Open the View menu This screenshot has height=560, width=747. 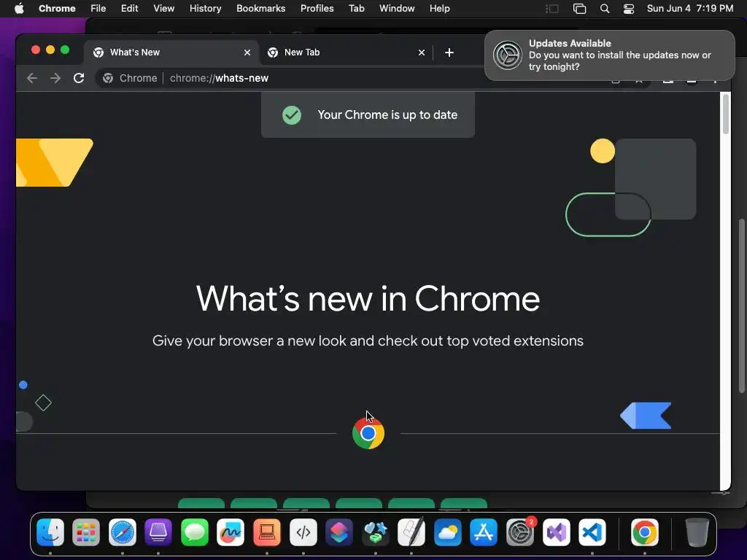pyautogui.click(x=164, y=8)
